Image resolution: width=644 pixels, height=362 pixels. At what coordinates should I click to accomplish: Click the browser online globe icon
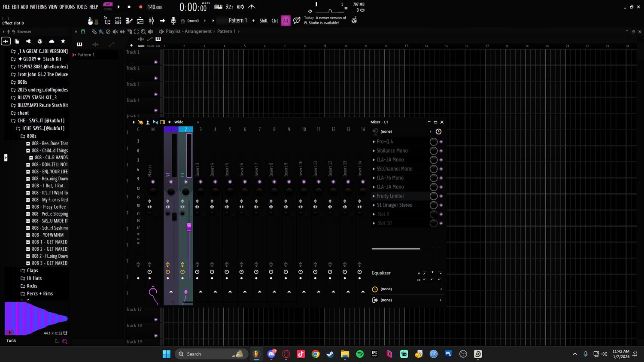[40, 41]
